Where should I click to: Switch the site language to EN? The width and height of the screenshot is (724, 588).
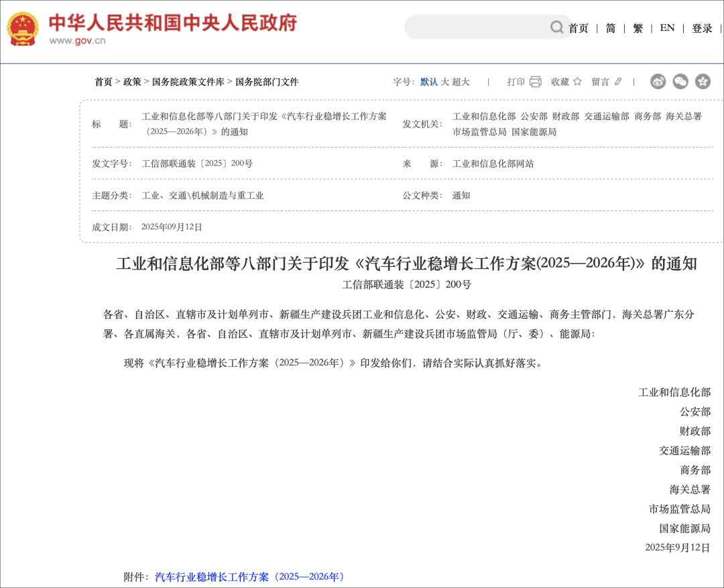point(666,29)
